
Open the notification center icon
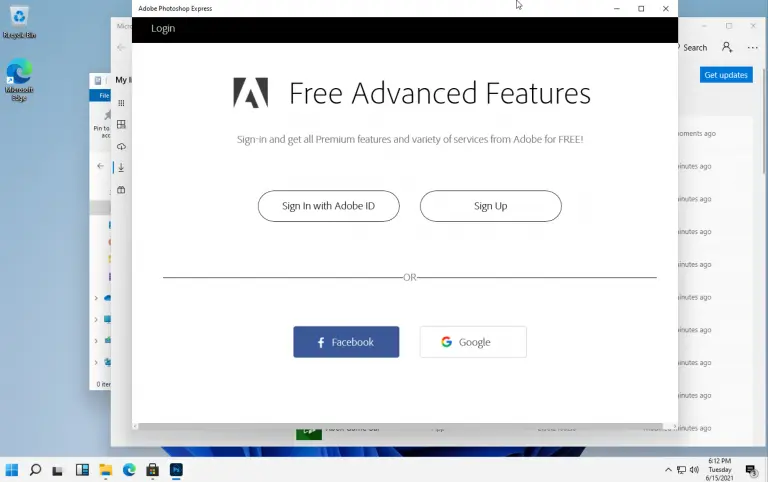click(x=751, y=470)
